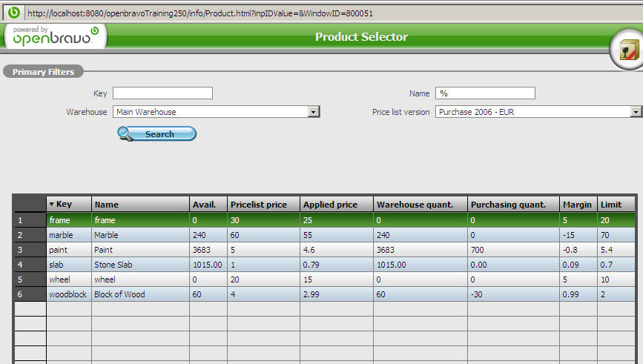Open the Warehouse dropdown
The image size is (643, 364).
[314, 112]
